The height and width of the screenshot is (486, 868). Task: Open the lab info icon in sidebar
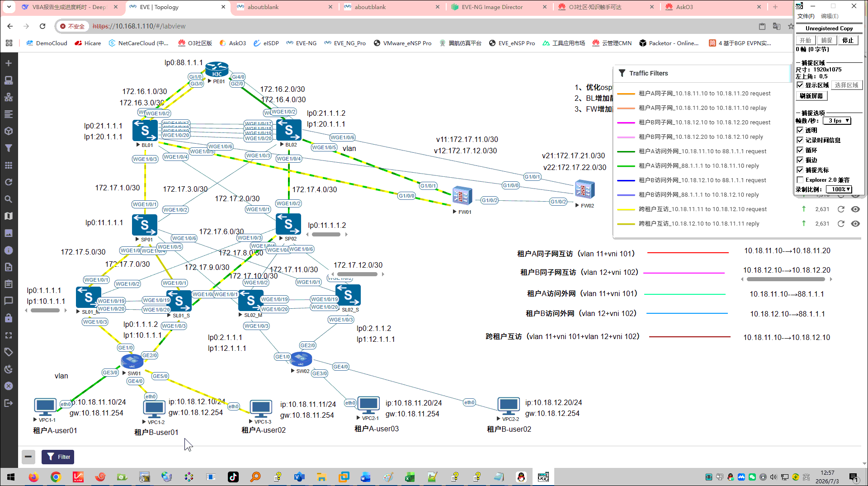(x=9, y=250)
